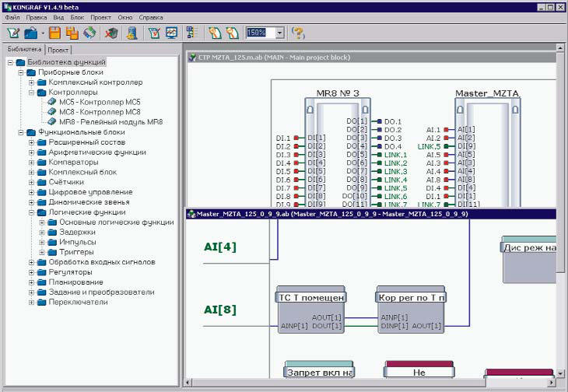Click the tree structure toolbar icon
The image size is (568, 392).
(191, 33)
